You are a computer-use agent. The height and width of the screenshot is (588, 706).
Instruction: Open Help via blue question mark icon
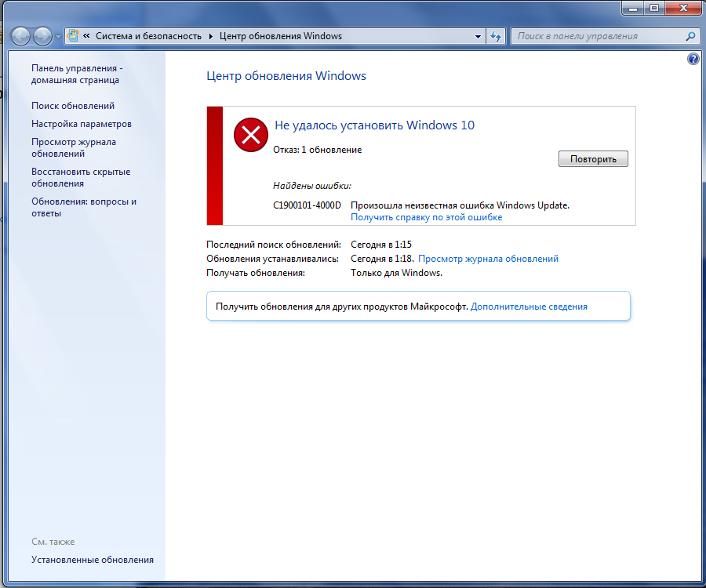pyautogui.click(x=693, y=59)
